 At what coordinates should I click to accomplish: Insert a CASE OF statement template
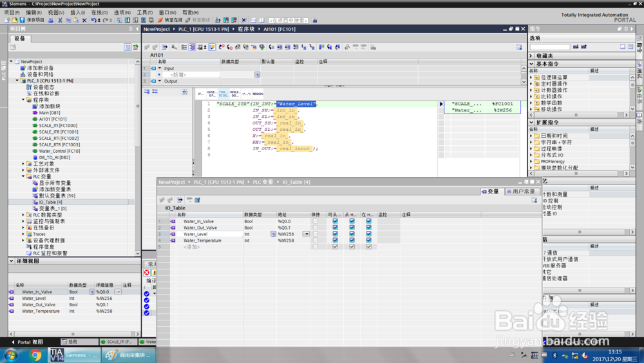coord(211,93)
